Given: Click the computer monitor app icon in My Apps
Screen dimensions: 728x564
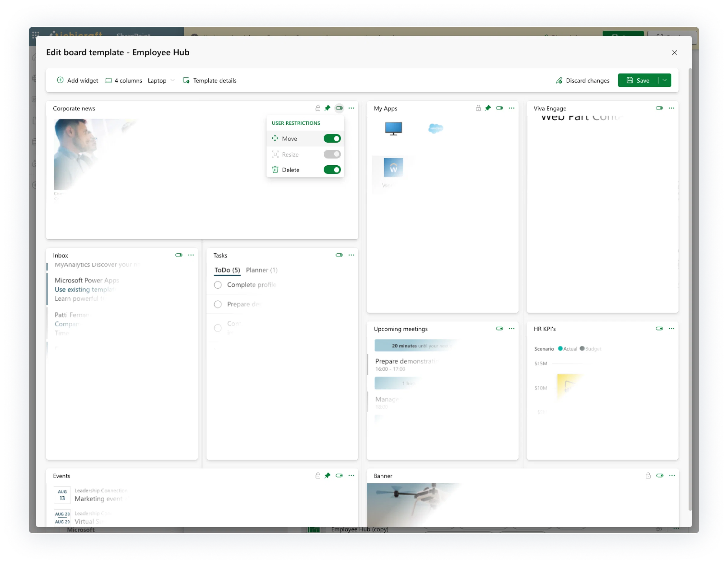Looking at the screenshot, I should pos(393,128).
